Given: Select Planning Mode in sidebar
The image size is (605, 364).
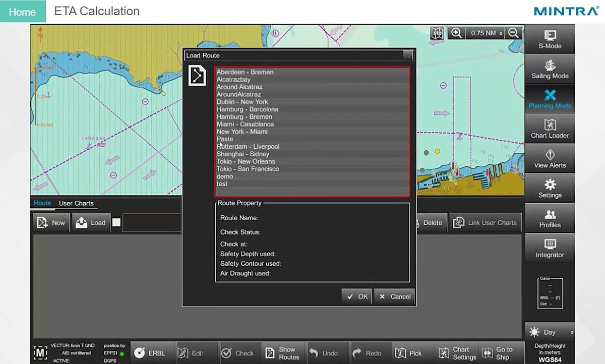Looking at the screenshot, I should (x=550, y=99).
